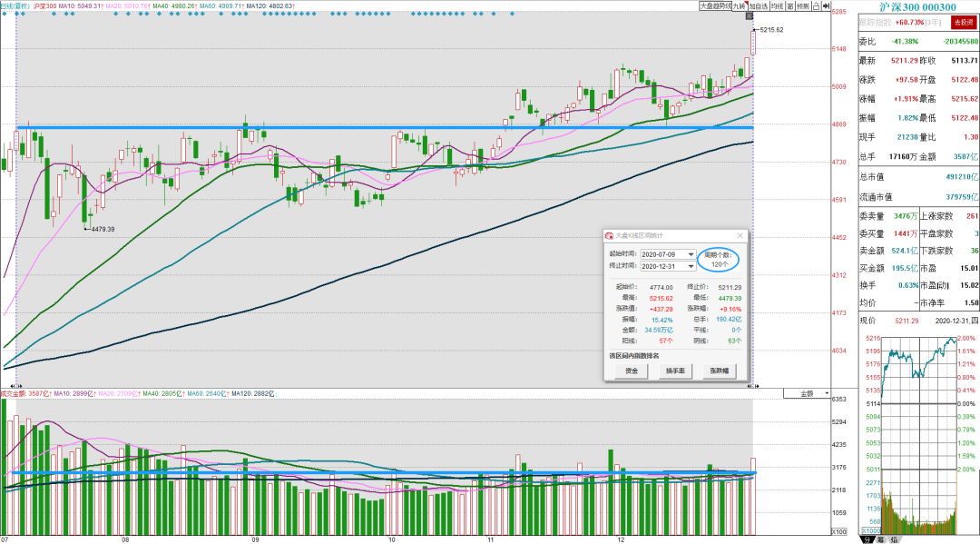Click the red 去投资 button
The image size is (980, 544).
pyautogui.click(x=963, y=22)
